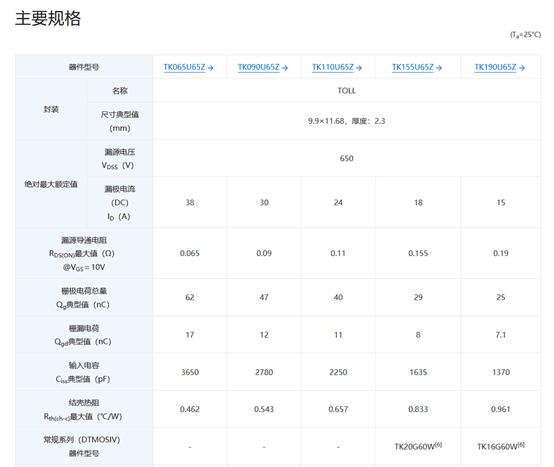Select the TOLL package name cell
554x467 pixels.
347,91
